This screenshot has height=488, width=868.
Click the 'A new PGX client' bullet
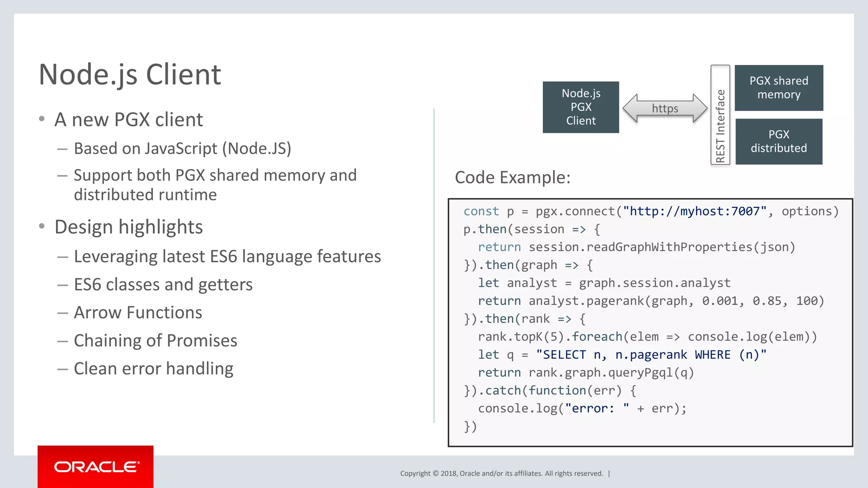point(128,119)
